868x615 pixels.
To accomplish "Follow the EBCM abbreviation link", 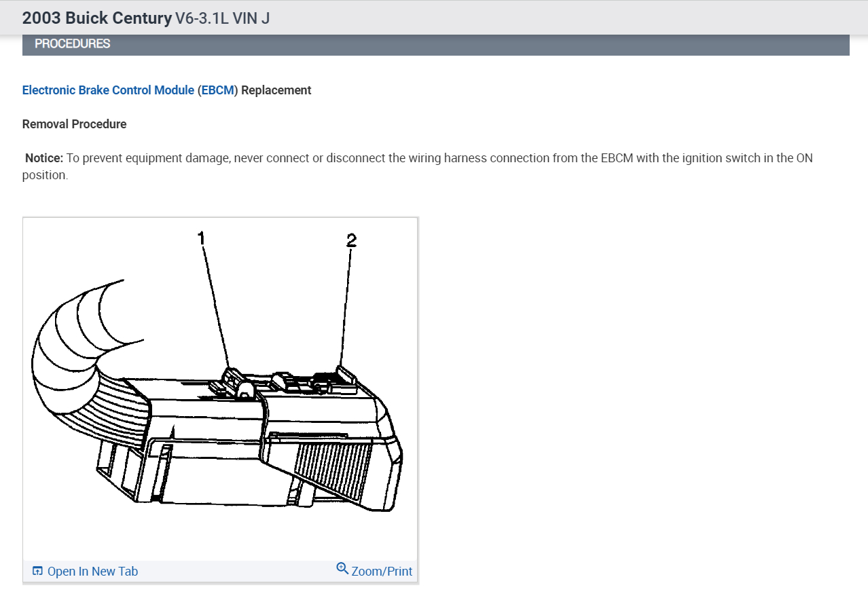I will click(218, 90).
